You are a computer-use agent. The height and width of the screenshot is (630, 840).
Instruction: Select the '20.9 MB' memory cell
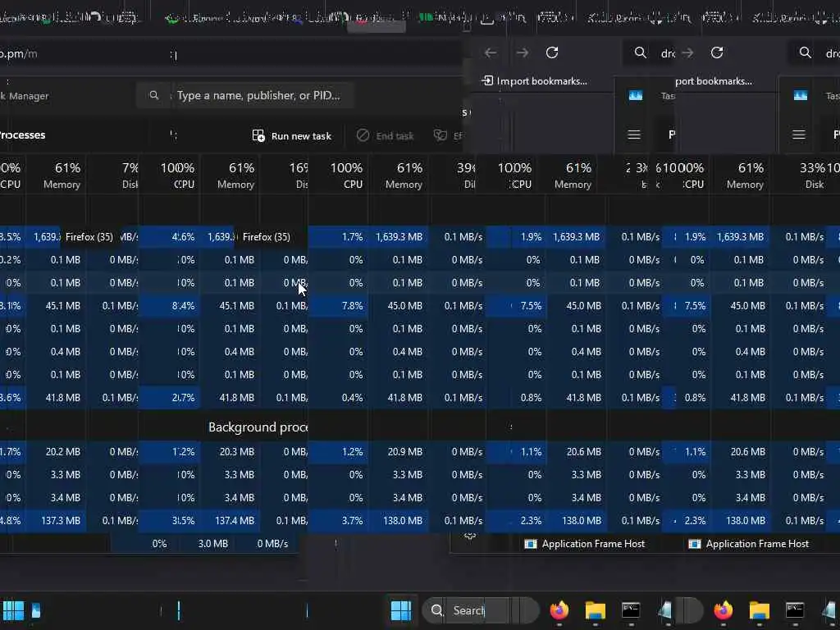[x=398, y=452]
